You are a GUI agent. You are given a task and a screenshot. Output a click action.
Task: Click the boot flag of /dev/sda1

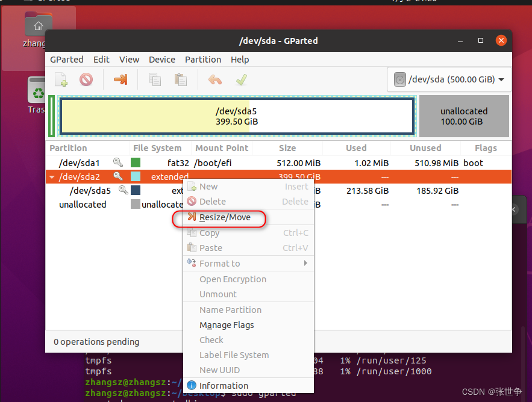473,163
